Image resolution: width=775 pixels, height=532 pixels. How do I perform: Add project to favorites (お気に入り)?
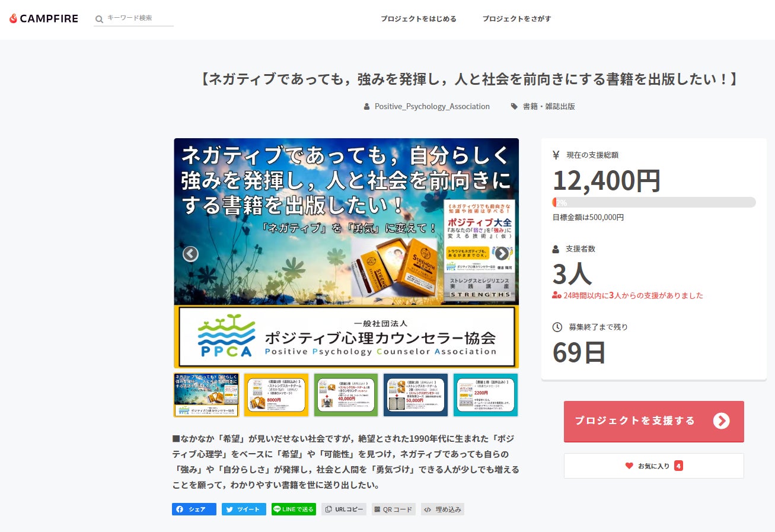[x=653, y=466]
